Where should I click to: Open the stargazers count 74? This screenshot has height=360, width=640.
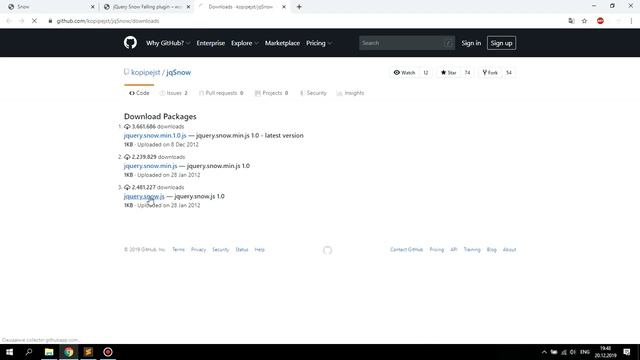tap(467, 73)
